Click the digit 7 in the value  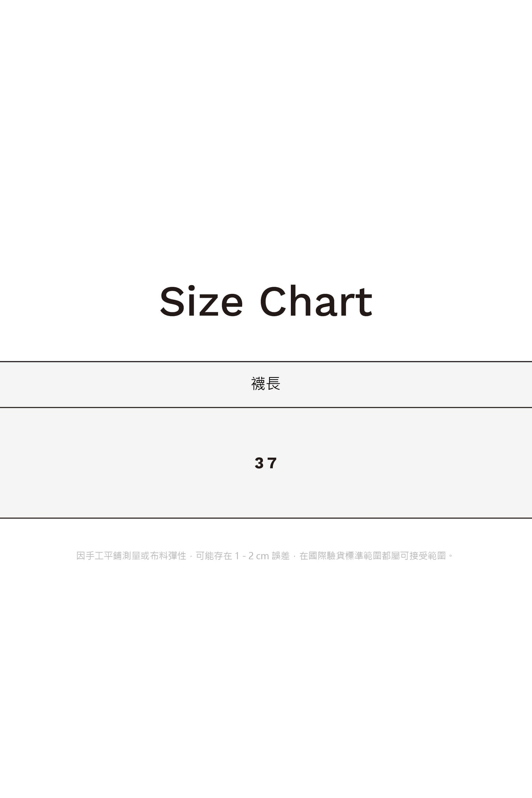(x=272, y=463)
